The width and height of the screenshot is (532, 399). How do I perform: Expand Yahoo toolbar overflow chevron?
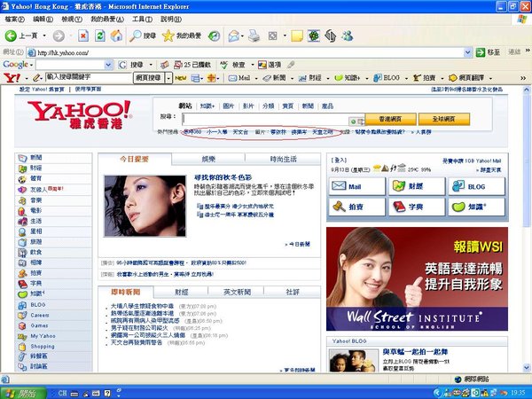(523, 78)
